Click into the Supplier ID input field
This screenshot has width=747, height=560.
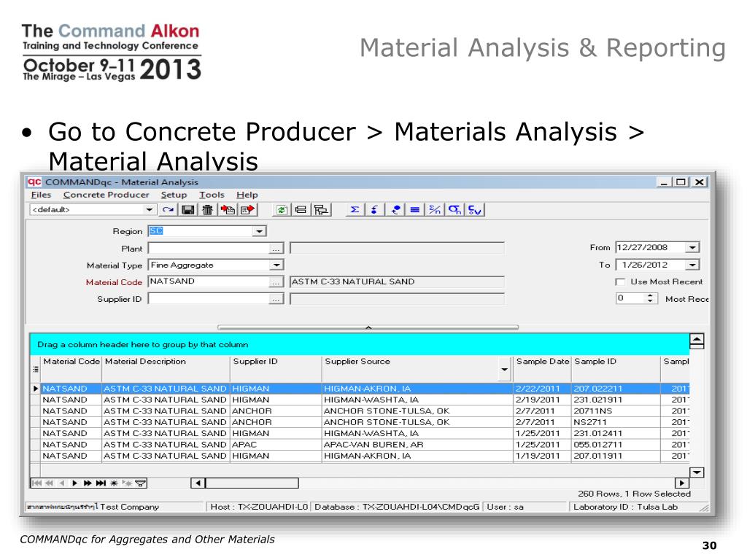point(209,299)
